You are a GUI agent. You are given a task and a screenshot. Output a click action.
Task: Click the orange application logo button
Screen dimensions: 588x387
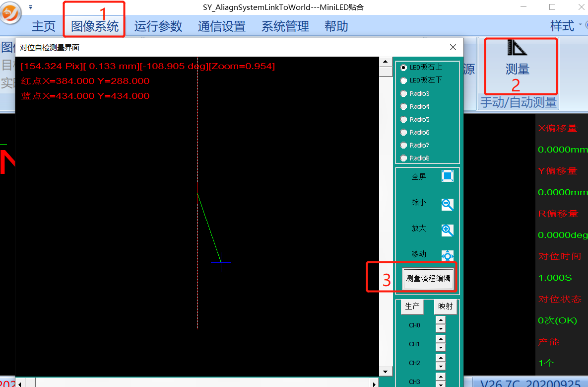(x=11, y=13)
